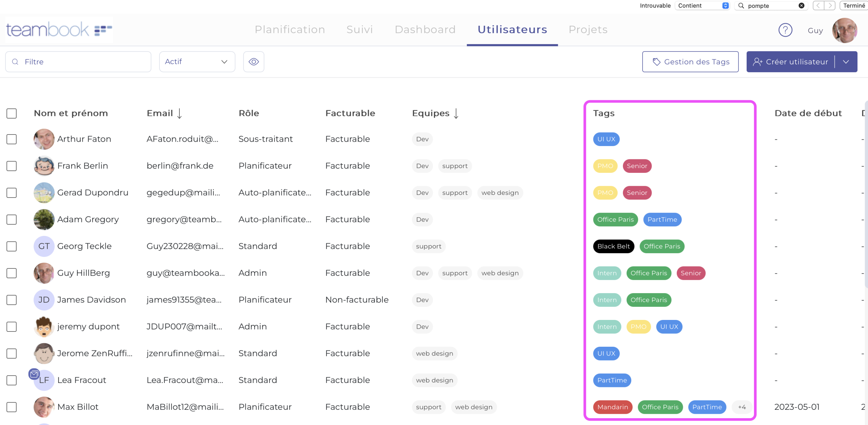This screenshot has width=868, height=425.
Task: Tick checkbox next to Guy HillBerg
Action: tap(12, 273)
